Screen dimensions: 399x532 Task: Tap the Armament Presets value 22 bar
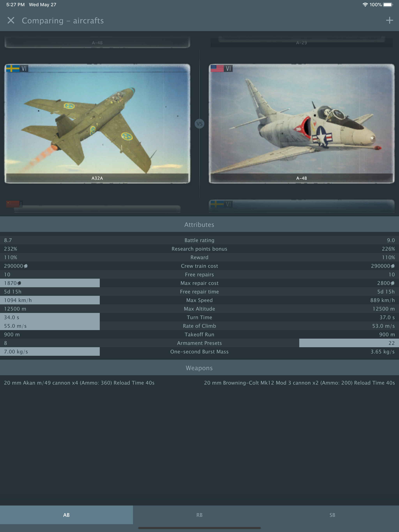click(x=349, y=343)
